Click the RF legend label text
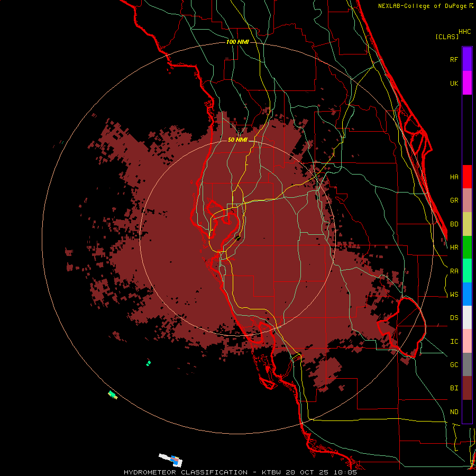This screenshot has width=476, height=476. [454, 59]
